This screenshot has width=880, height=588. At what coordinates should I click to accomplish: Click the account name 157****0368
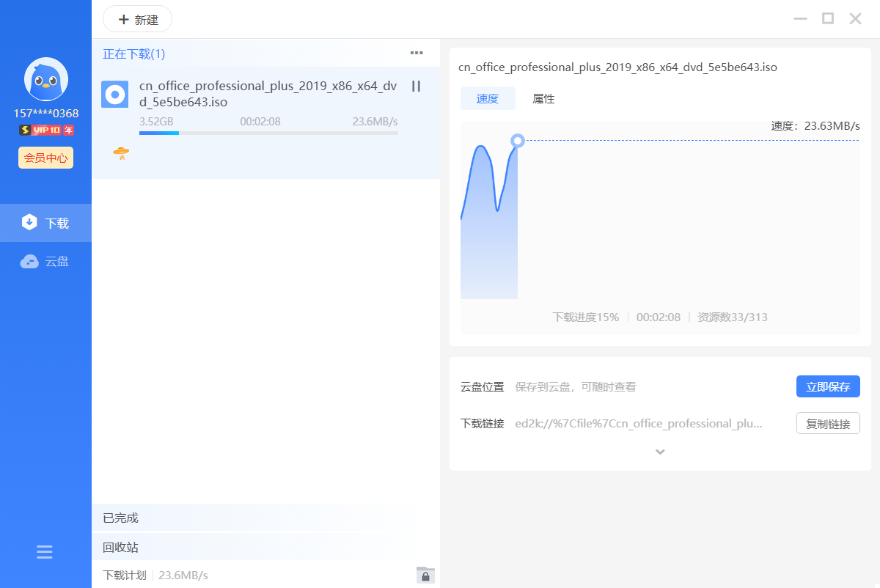tap(46, 114)
